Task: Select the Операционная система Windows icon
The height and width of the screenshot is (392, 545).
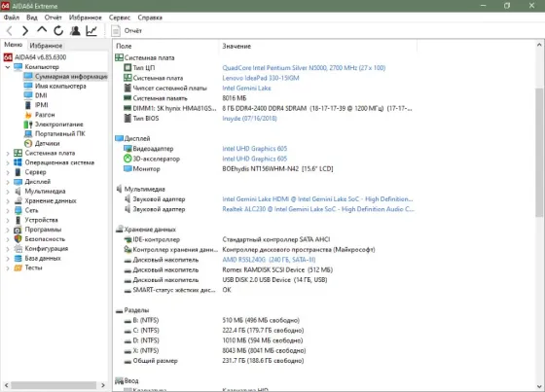Action: (18, 162)
